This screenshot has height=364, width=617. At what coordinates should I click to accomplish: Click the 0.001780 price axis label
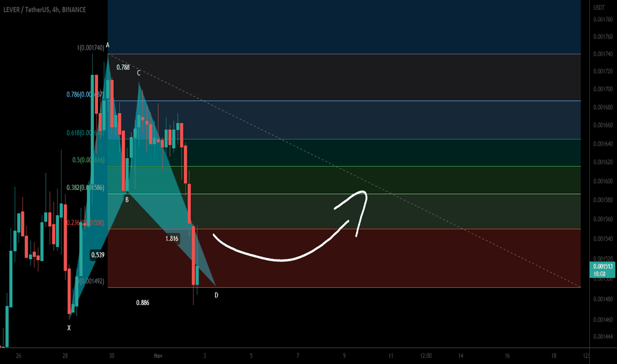coord(603,19)
